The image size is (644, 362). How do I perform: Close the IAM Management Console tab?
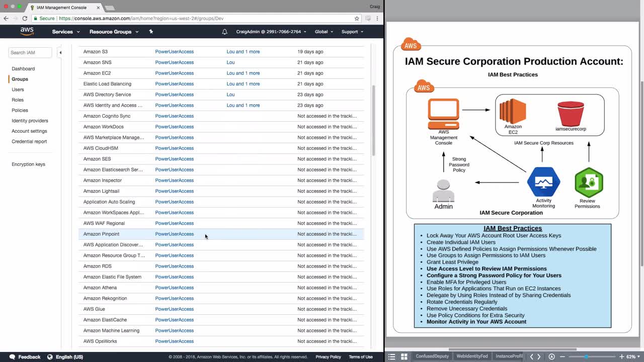pos(98,8)
